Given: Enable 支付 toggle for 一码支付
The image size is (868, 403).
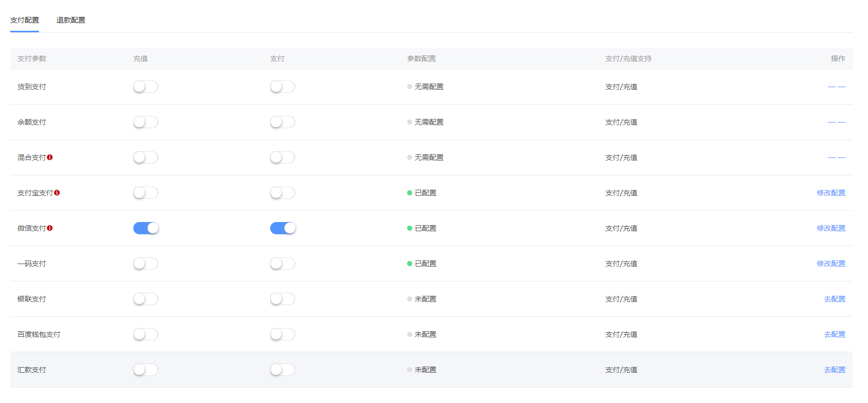Looking at the screenshot, I should click(x=282, y=264).
